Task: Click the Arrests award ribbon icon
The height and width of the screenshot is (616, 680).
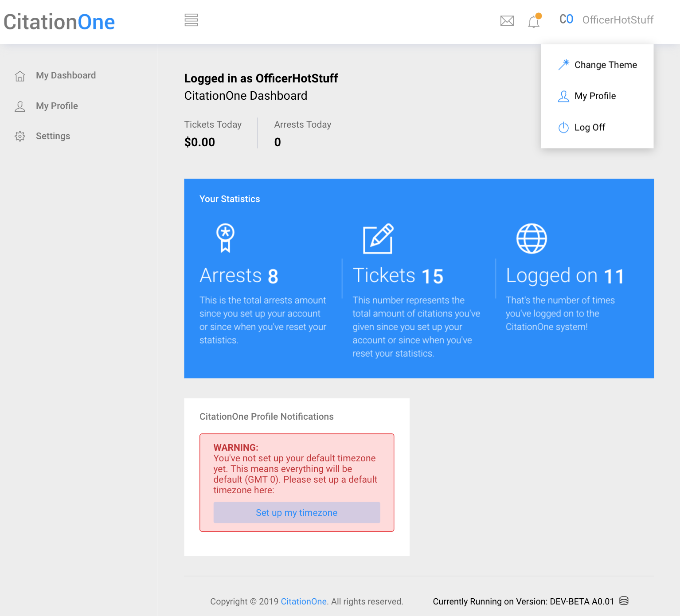Action: click(225, 238)
